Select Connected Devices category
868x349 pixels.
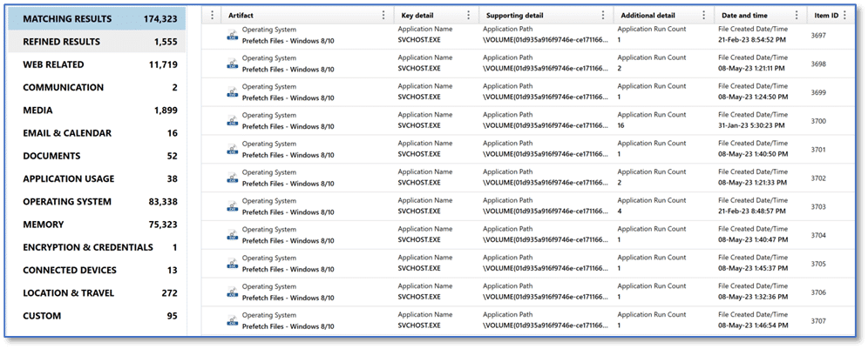click(x=97, y=270)
